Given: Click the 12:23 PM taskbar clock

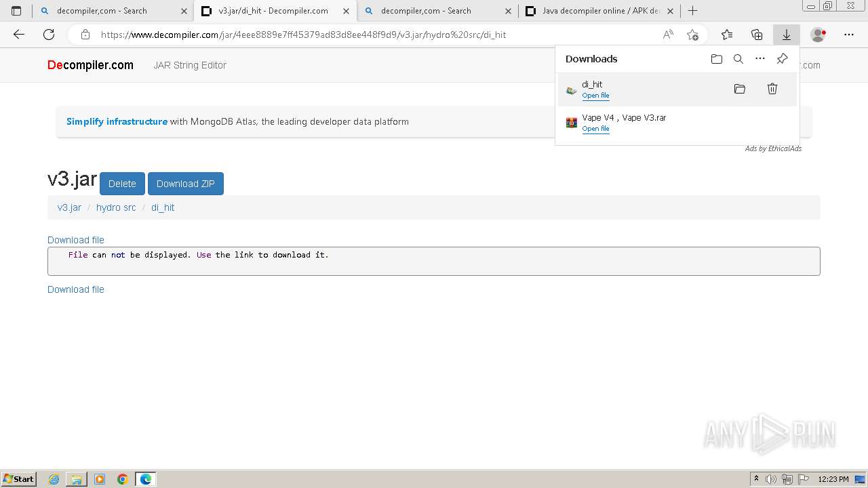Looking at the screenshot, I should [833, 479].
